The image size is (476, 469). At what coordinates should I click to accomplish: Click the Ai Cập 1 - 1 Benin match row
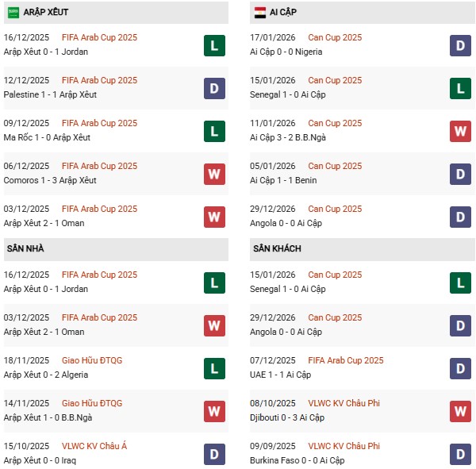click(x=285, y=180)
